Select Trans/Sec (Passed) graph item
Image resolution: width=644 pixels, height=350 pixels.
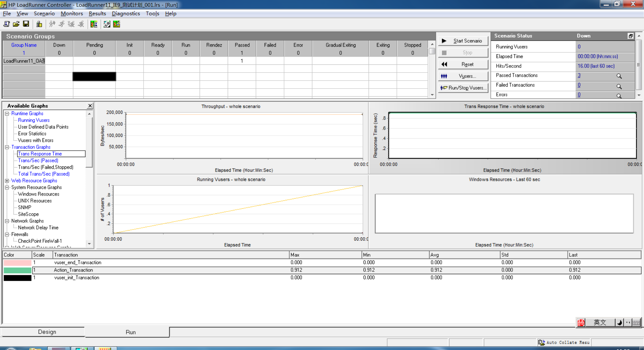point(38,160)
